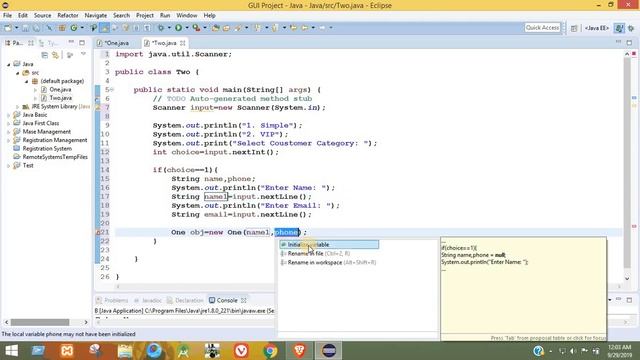This screenshot has width=640, height=360.
Task: Switch to the Problems tab
Action: (112, 300)
